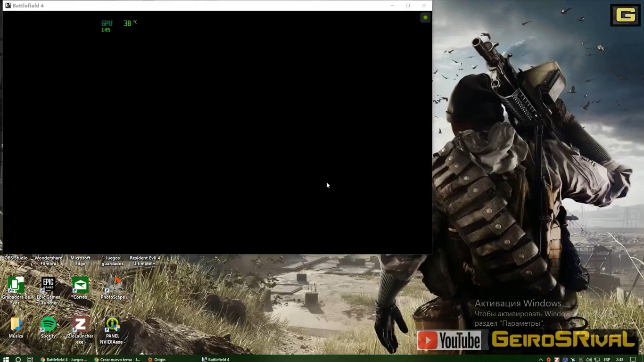
Task: Select the Resident Evil 4 Ultimate desktop label
Action: (145, 261)
